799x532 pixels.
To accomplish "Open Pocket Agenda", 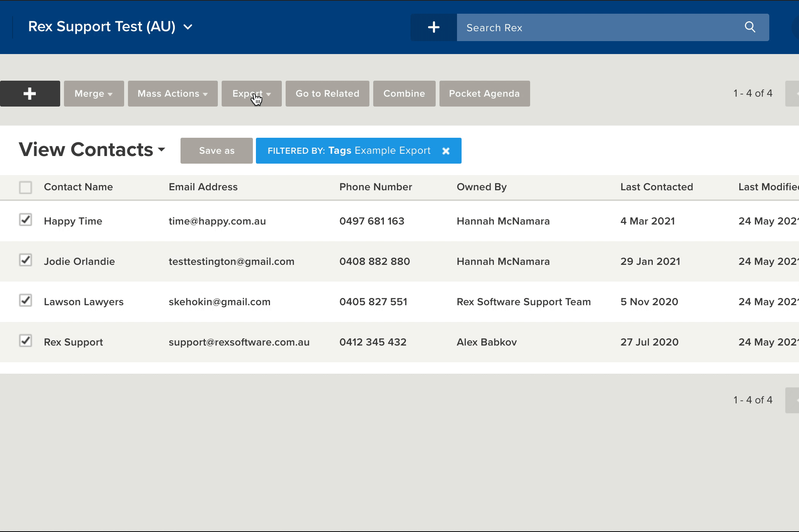I will (485, 94).
